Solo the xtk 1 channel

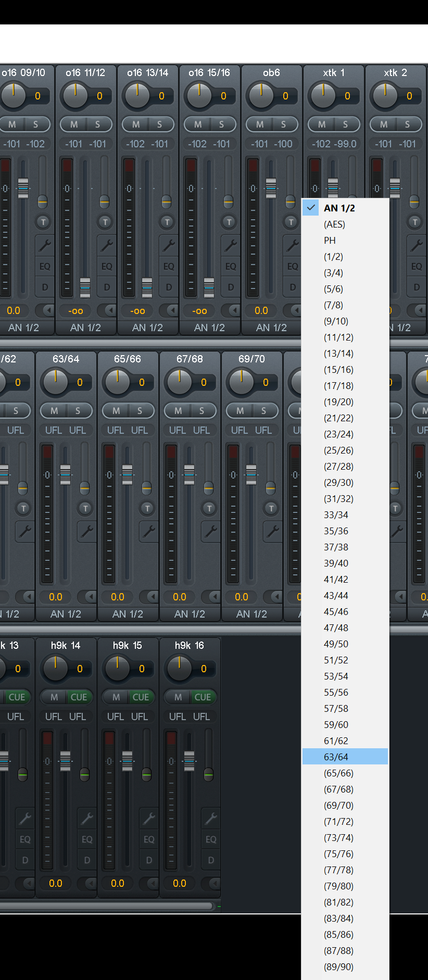[345, 124]
